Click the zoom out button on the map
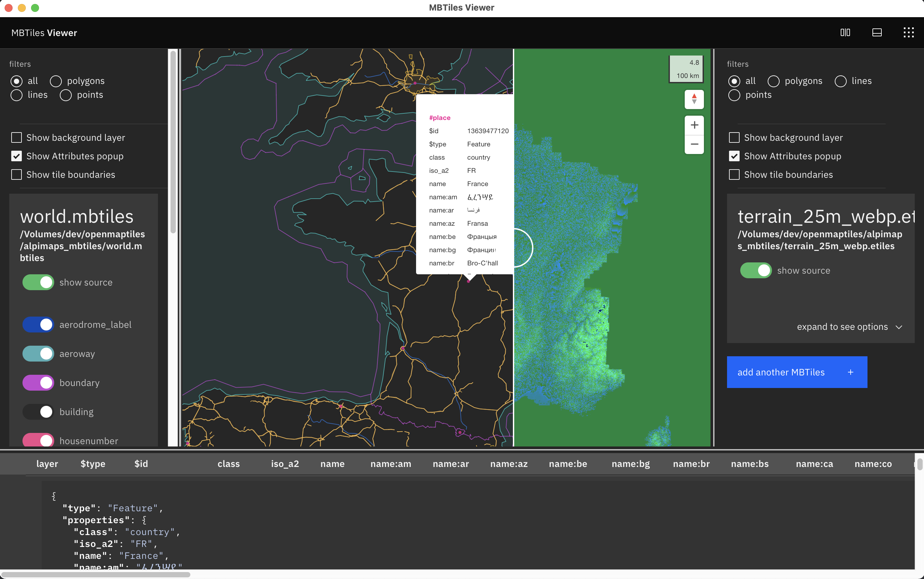924x579 pixels. click(x=695, y=144)
